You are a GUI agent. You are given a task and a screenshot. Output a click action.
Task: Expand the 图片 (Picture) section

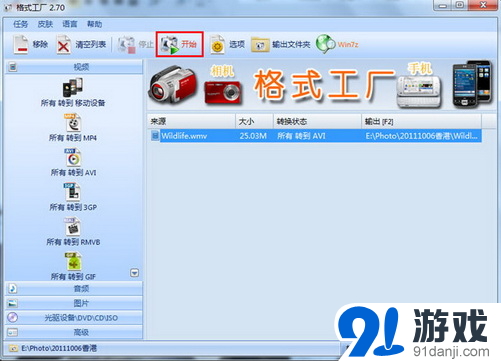coord(74,303)
